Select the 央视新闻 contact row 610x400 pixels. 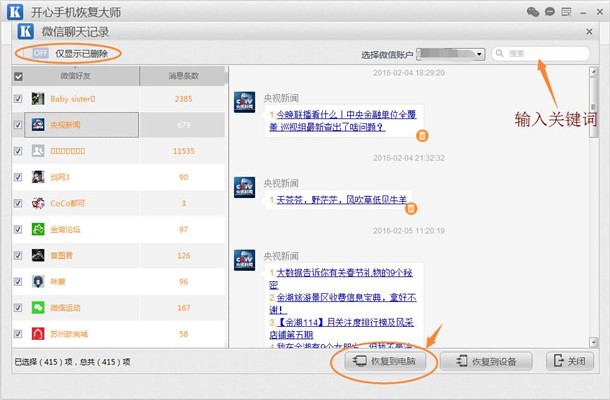click(118, 125)
